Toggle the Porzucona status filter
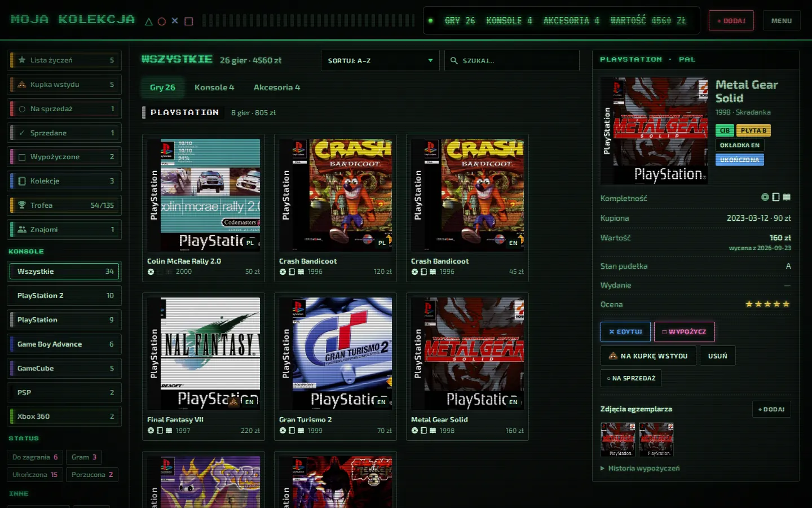Viewport: 812px width, 508px height. [92, 475]
